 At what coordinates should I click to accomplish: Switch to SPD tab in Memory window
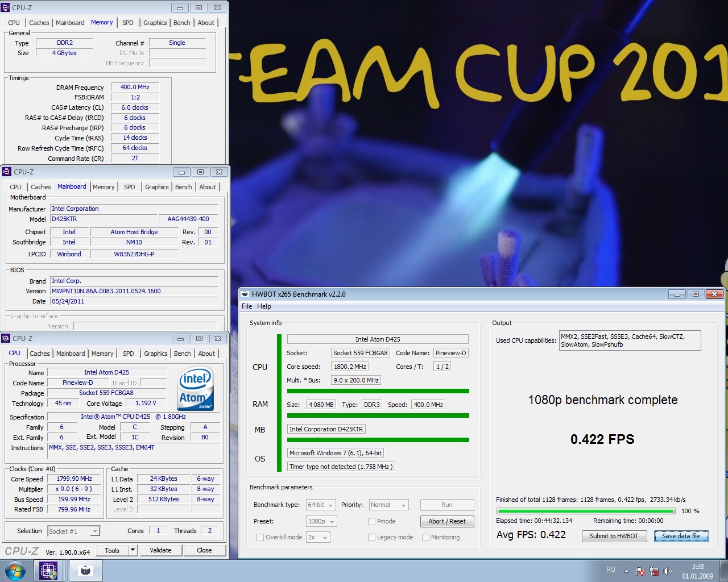pos(128,23)
